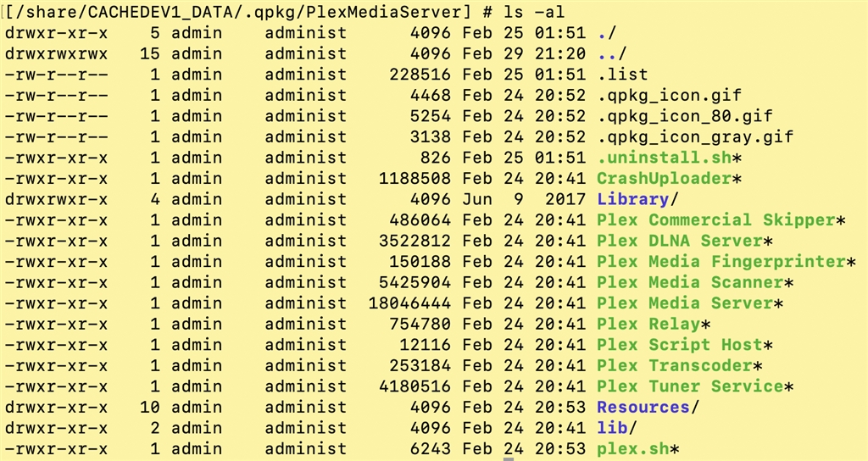868x461 pixels.
Task: Select the Library directory name
Action: [633, 199]
